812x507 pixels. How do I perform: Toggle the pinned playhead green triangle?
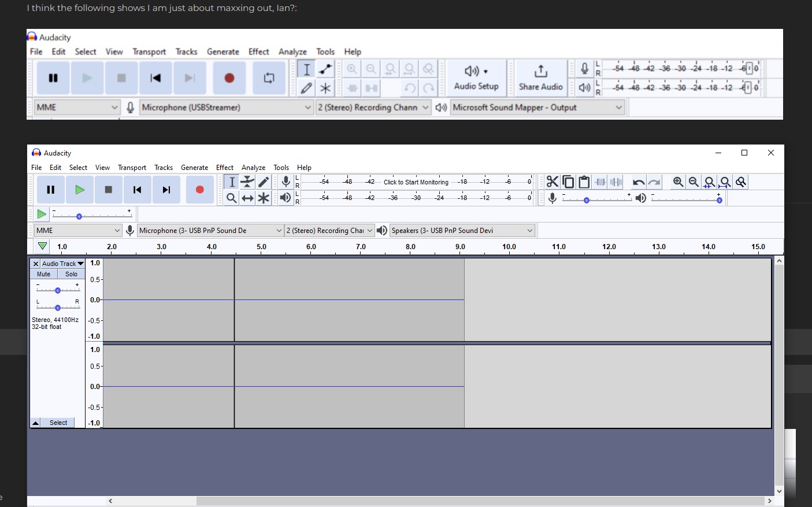point(42,247)
